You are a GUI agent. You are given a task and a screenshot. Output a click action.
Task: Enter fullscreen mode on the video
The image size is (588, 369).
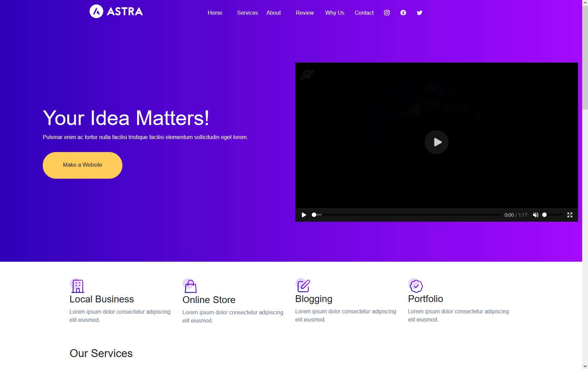[x=570, y=215]
